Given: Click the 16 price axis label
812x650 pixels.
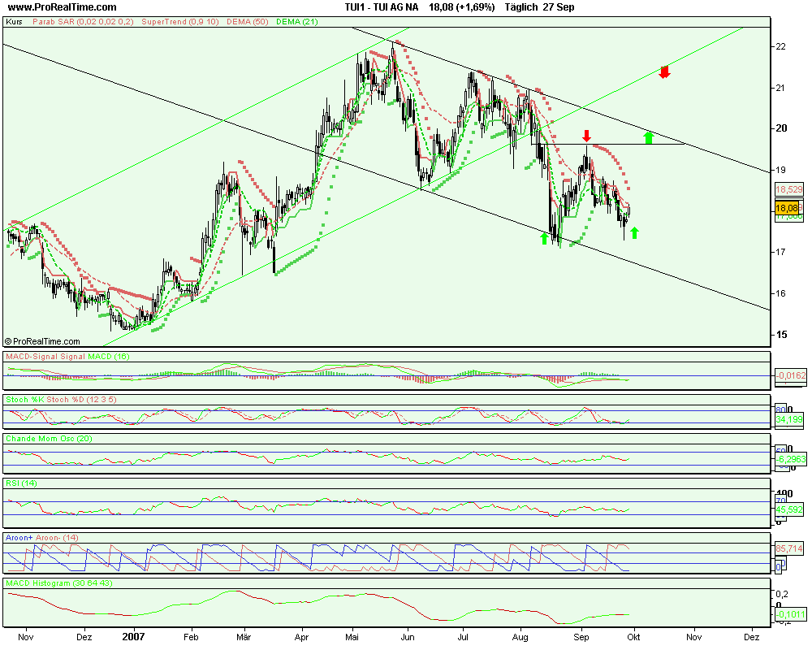Looking at the screenshot, I should [x=780, y=293].
